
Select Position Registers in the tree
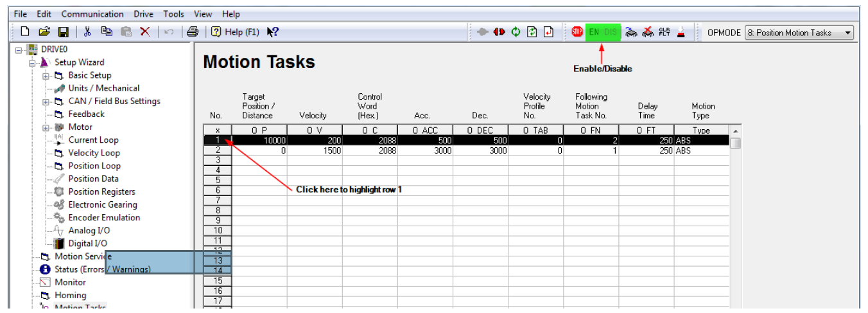(102, 192)
